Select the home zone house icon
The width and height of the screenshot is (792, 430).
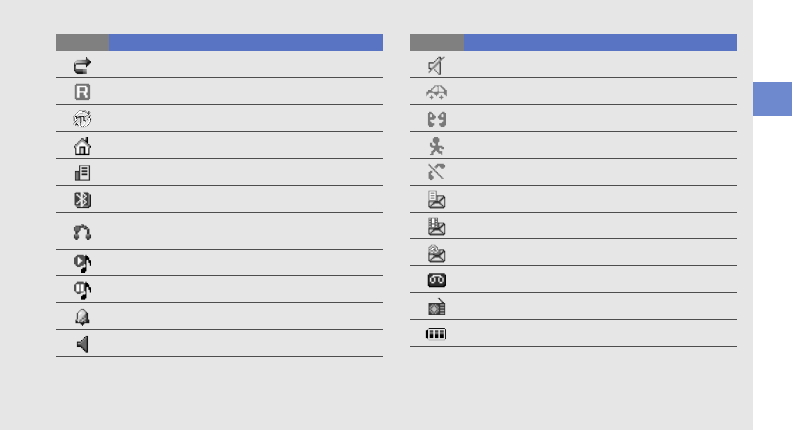pos(82,146)
